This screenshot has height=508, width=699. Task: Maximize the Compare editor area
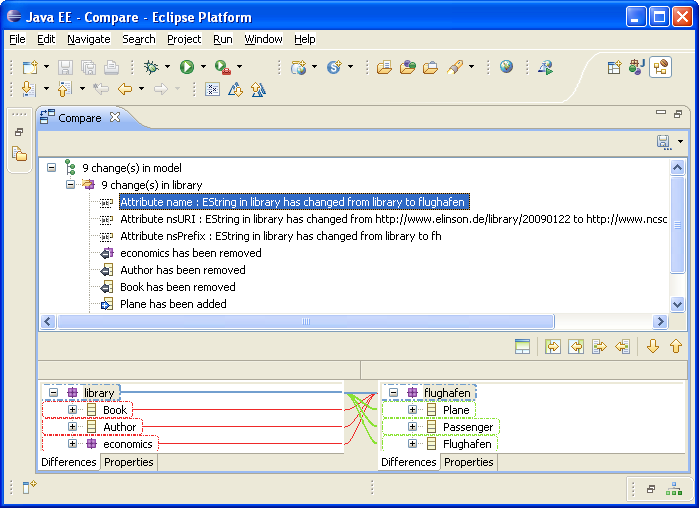(678, 114)
